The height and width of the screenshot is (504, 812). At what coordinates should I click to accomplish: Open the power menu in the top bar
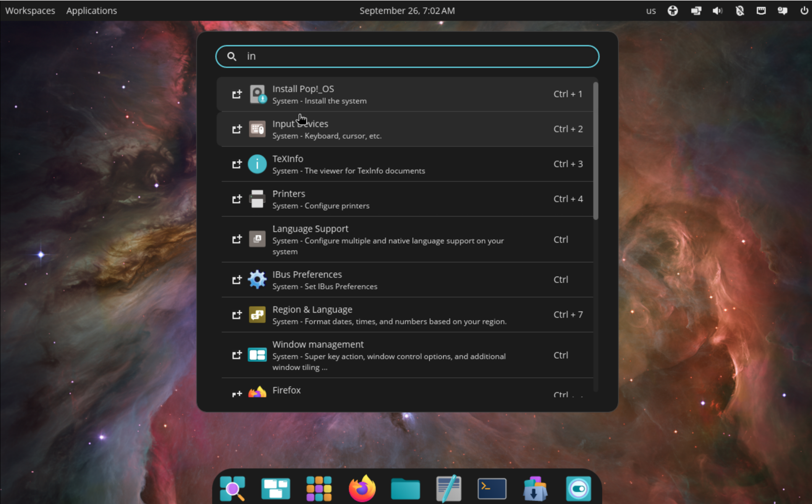pyautogui.click(x=805, y=10)
